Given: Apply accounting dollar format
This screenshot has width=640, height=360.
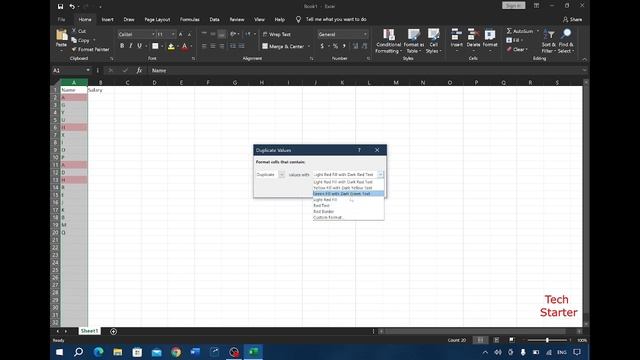Looking at the screenshot, I should [x=322, y=47].
